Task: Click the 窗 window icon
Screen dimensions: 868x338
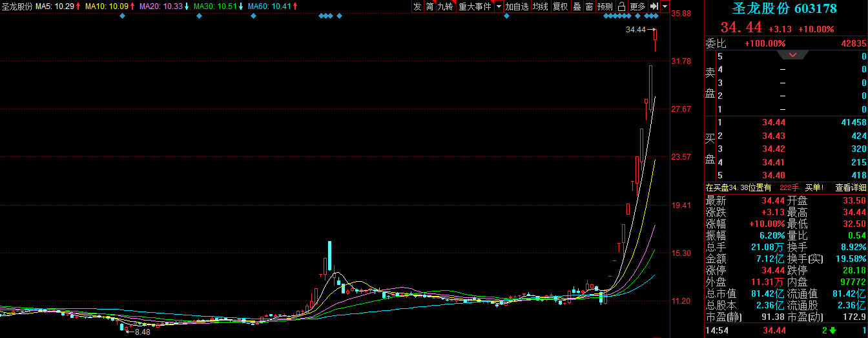Action: point(589,6)
